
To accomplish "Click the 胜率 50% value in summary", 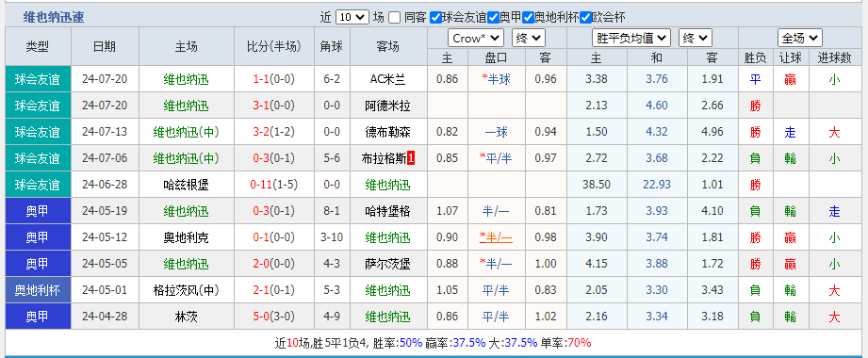I will 411,343.
